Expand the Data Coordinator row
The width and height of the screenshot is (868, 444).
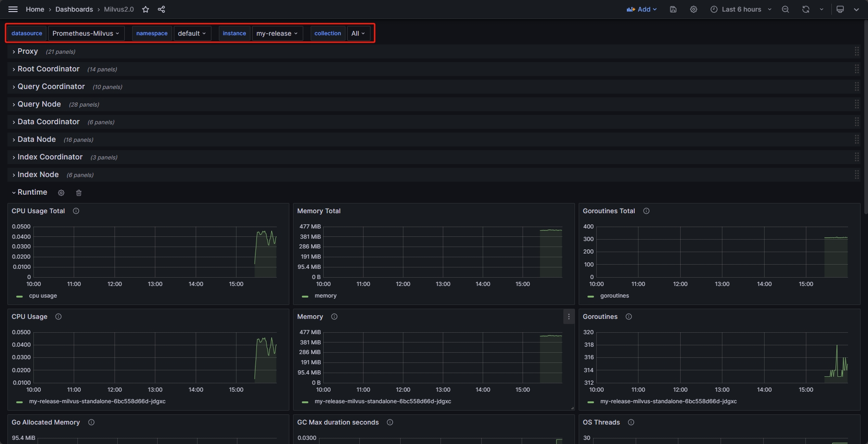pos(48,122)
